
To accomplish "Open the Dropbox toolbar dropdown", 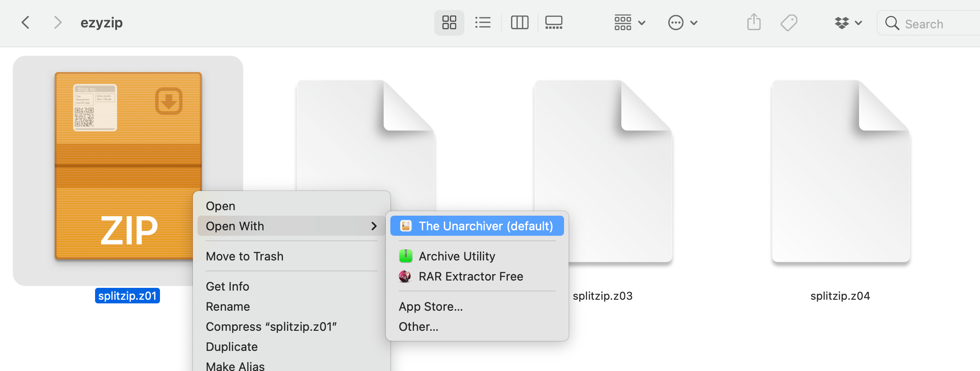I will click(x=848, y=22).
